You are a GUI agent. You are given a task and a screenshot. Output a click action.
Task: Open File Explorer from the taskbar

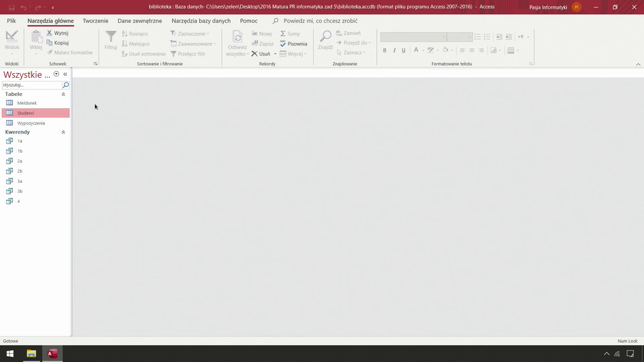(x=31, y=353)
